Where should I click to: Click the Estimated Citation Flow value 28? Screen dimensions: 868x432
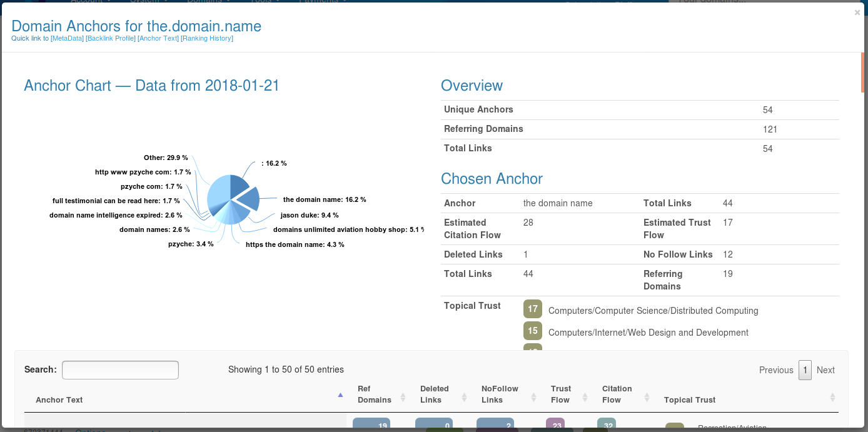(x=528, y=223)
